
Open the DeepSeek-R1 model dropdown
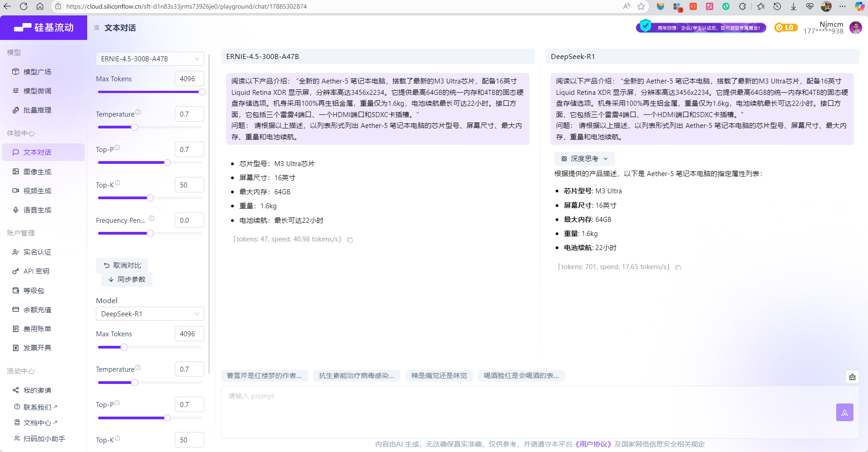(150, 314)
